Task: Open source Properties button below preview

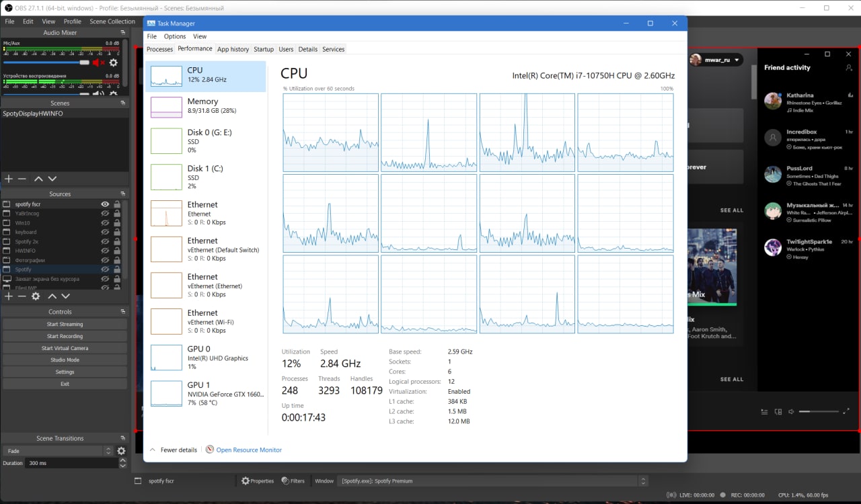Action: (x=258, y=481)
